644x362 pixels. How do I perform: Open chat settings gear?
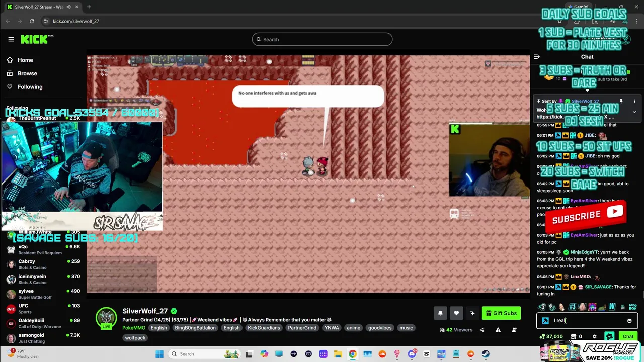click(595, 337)
